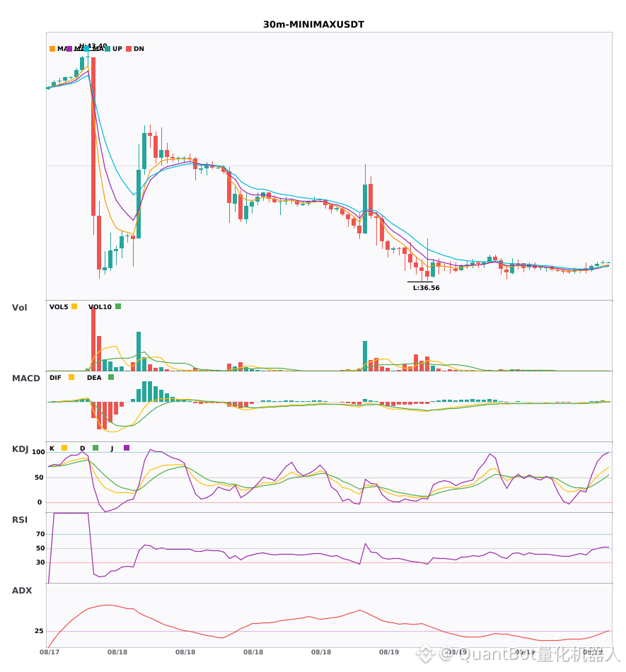Click the yellow VOL5 legend swatch
This screenshot has width=626, height=672.
[74, 306]
